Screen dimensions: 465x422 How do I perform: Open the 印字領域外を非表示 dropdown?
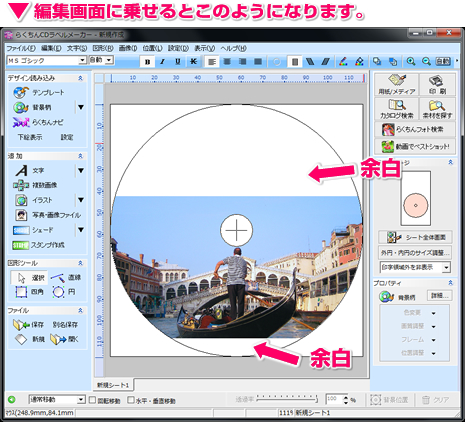[x=446, y=267]
